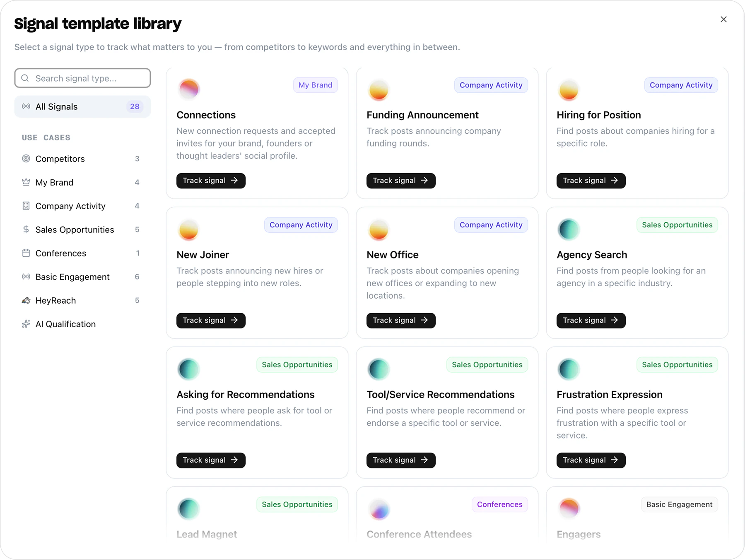Viewport: 745px width, 560px height.
Task: Click the sparkle icon beside AI Qualification
Action: (x=26, y=324)
